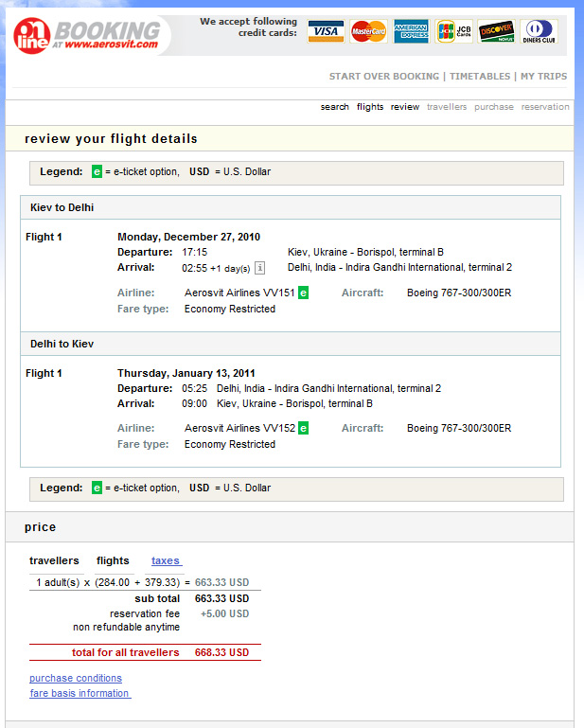Screen dimensions: 584x728
Task: Go back to the search step
Action: [x=334, y=107]
